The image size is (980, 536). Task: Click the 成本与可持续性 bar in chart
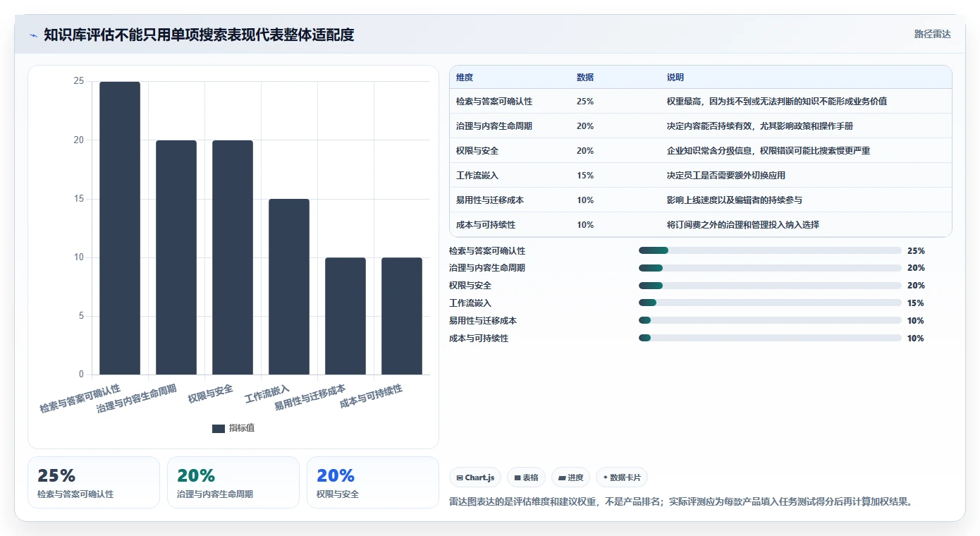point(402,316)
